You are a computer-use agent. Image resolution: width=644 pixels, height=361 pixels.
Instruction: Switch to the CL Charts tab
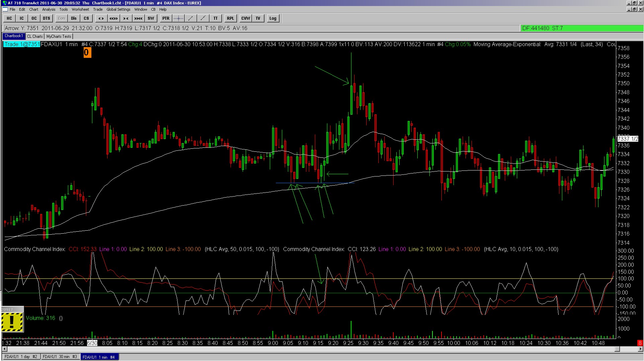click(35, 36)
